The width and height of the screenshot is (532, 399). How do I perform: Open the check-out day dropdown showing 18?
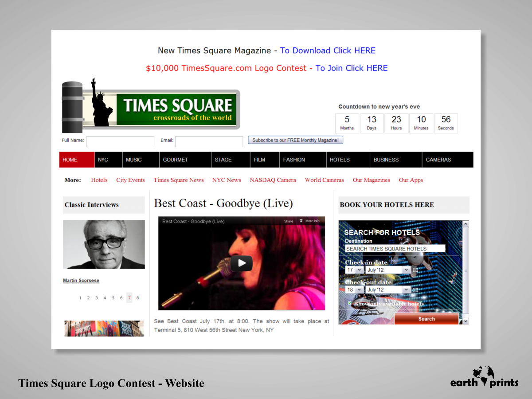click(354, 290)
